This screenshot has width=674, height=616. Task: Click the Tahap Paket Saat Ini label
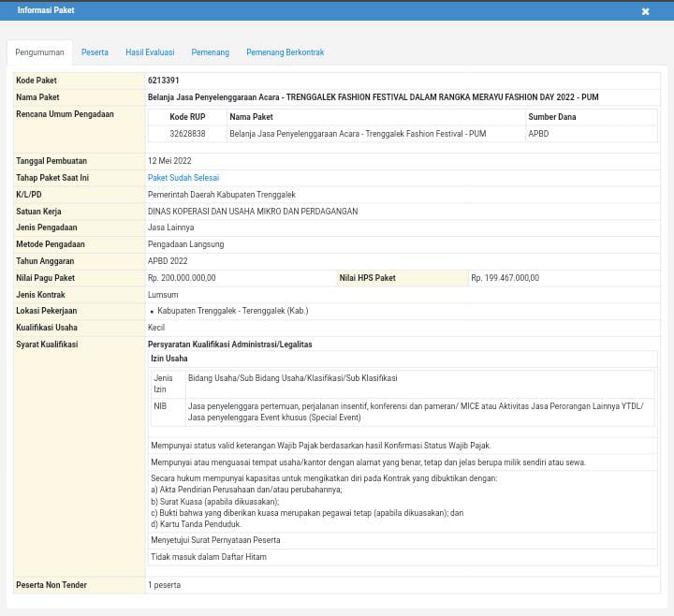pyautogui.click(x=52, y=178)
